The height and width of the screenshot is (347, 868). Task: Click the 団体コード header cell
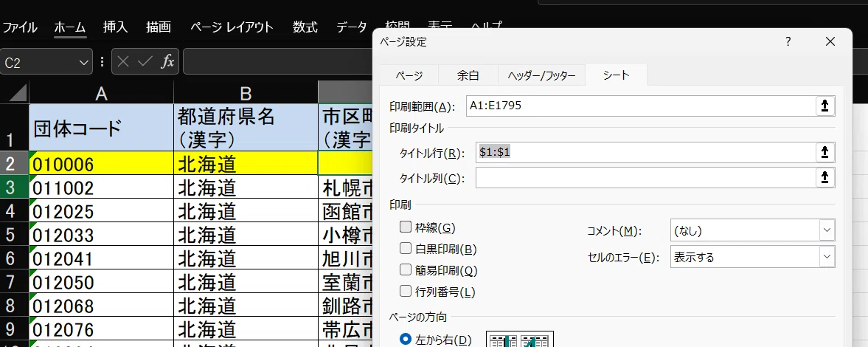(101, 127)
